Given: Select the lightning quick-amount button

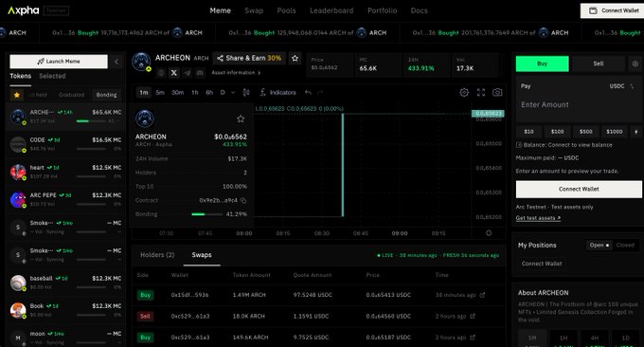Looking at the screenshot, I should click(636, 132).
